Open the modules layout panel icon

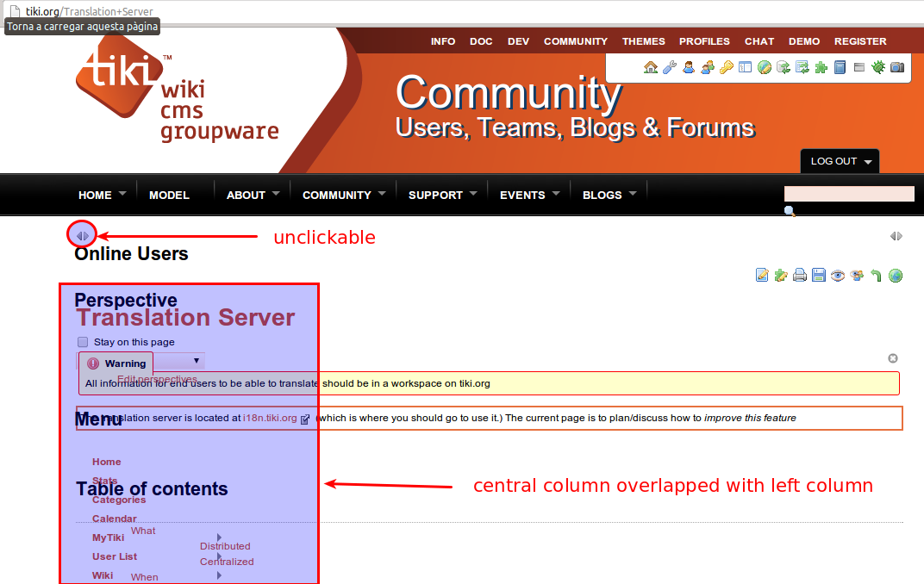click(746, 68)
